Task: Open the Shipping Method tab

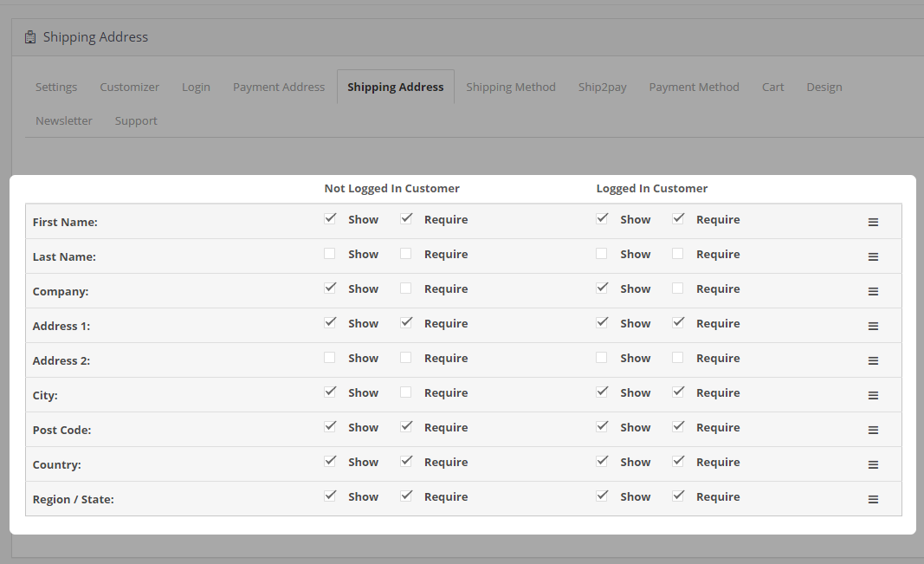Action: point(511,87)
